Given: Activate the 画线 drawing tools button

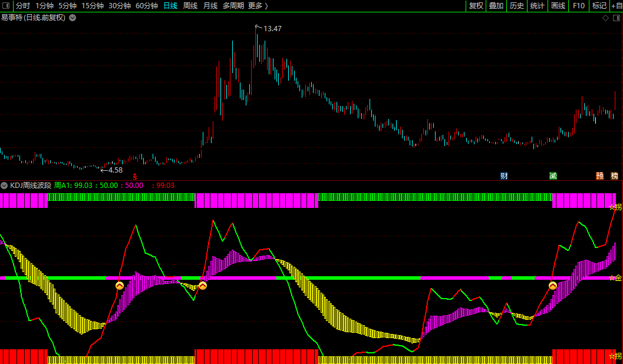Looking at the screenshot, I should tap(558, 6).
